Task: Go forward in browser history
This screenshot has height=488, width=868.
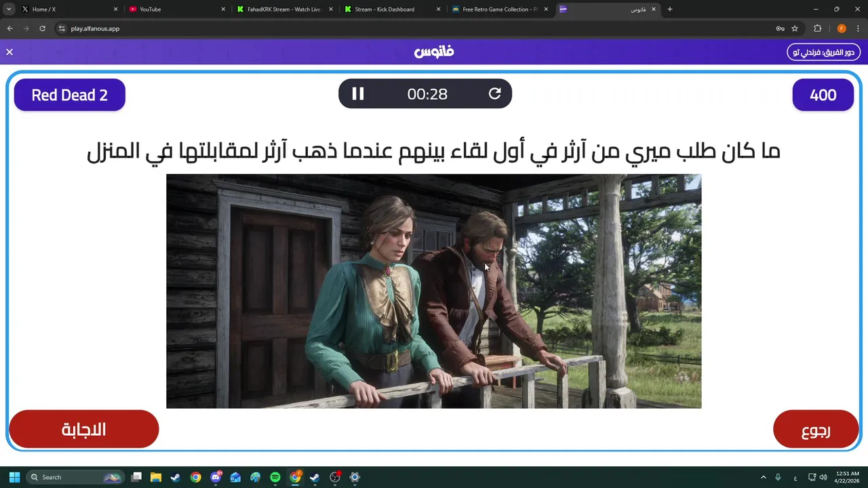Action: point(26,28)
